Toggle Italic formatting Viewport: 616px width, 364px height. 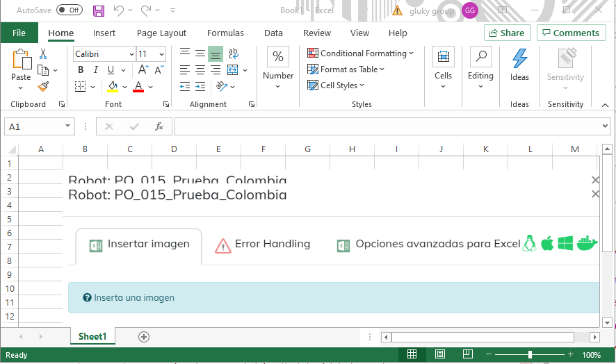[x=96, y=69]
